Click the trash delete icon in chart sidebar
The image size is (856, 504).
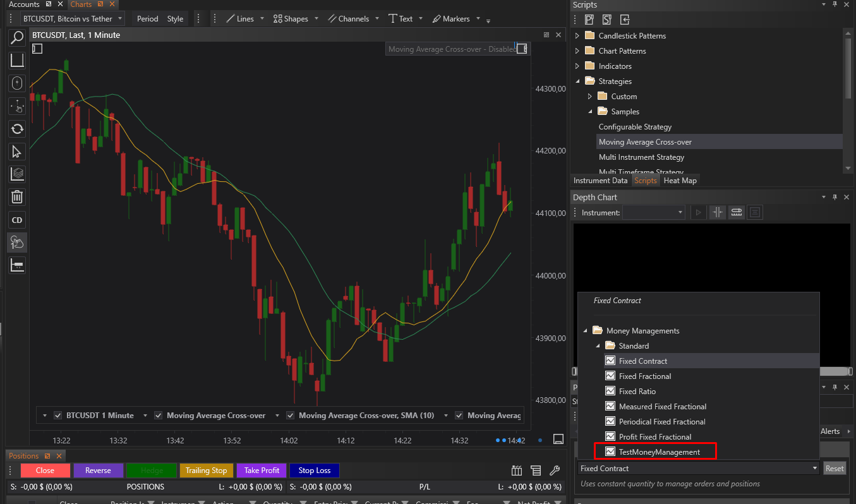[17, 197]
